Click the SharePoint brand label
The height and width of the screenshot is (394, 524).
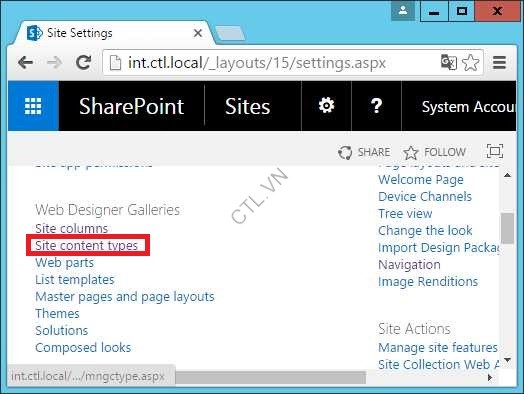pos(131,106)
